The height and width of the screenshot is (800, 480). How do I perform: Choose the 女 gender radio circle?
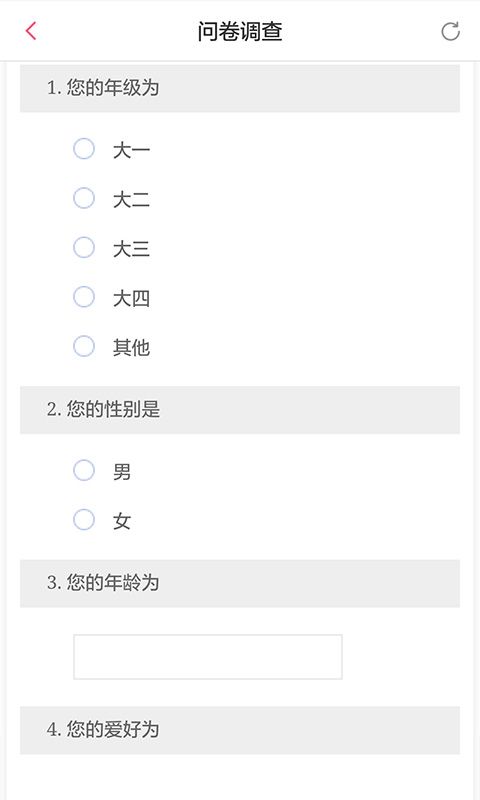coord(84,519)
